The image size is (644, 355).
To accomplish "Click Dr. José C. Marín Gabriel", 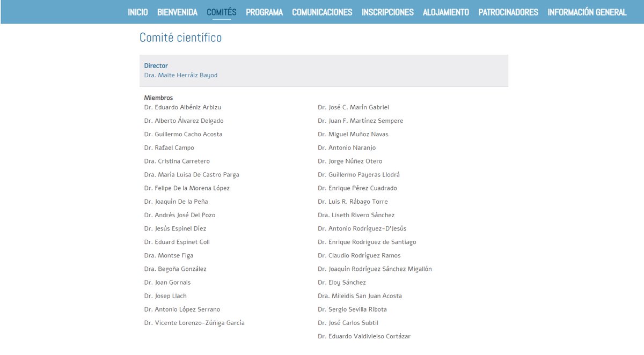I will pos(353,107).
